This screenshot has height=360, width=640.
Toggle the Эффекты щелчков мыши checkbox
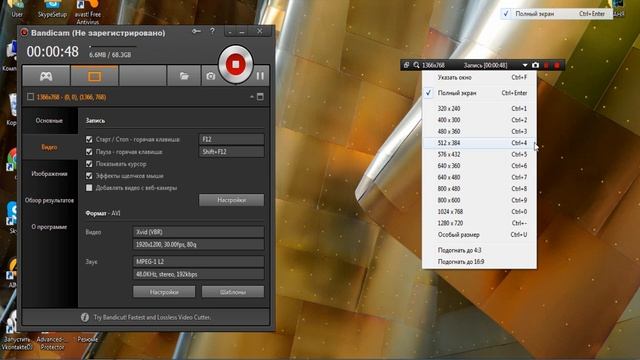(89, 176)
